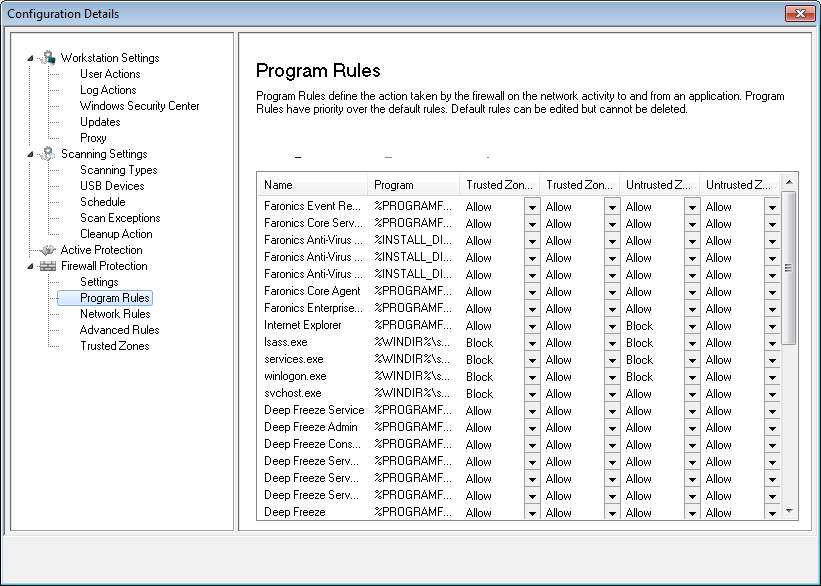Select the Scanning Settings label

click(104, 154)
